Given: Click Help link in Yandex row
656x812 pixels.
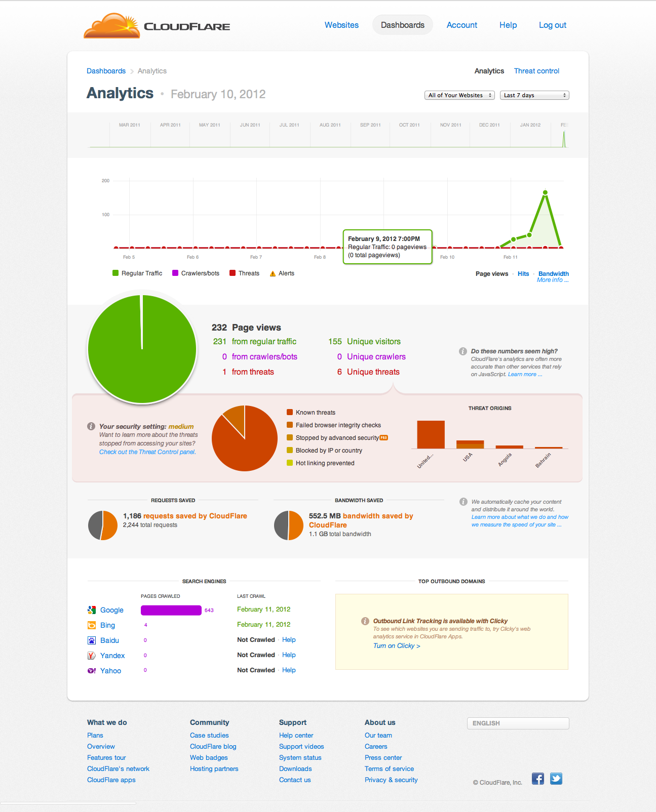Looking at the screenshot, I should (289, 655).
